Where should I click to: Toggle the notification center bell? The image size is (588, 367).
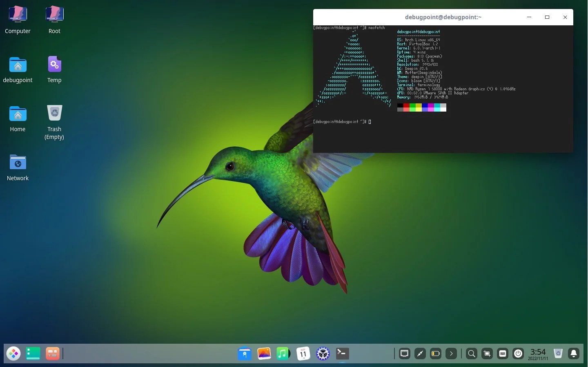coord(574,354)
